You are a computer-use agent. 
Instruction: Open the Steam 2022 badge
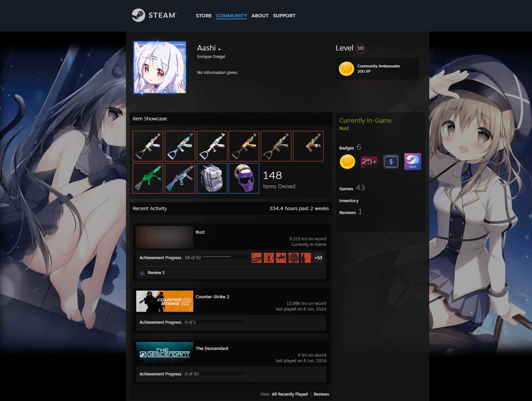(x=413, y=161)
